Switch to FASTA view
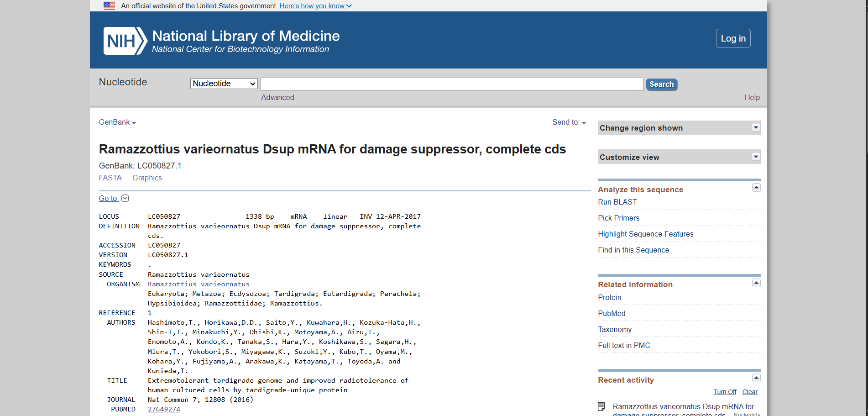The image size is (868, 416). coord(110,178)
